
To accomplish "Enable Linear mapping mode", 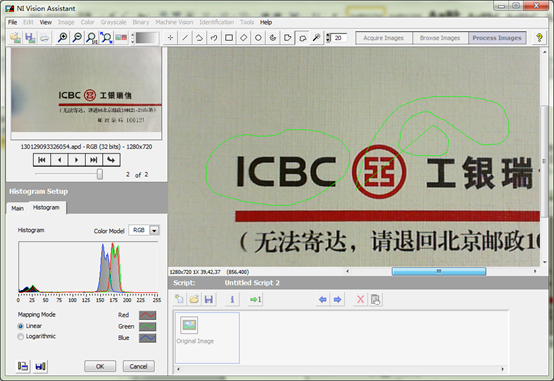I will 20,326.
